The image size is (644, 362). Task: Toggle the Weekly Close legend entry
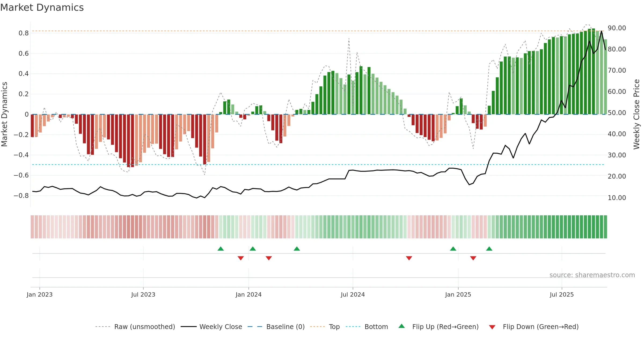pyautogui.click(x=211, y=327)
